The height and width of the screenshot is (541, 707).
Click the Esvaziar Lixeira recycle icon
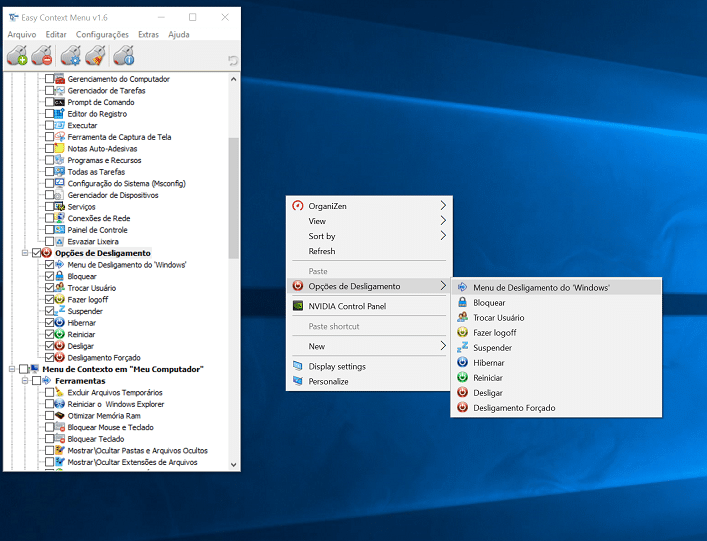[x=60, y=242]
